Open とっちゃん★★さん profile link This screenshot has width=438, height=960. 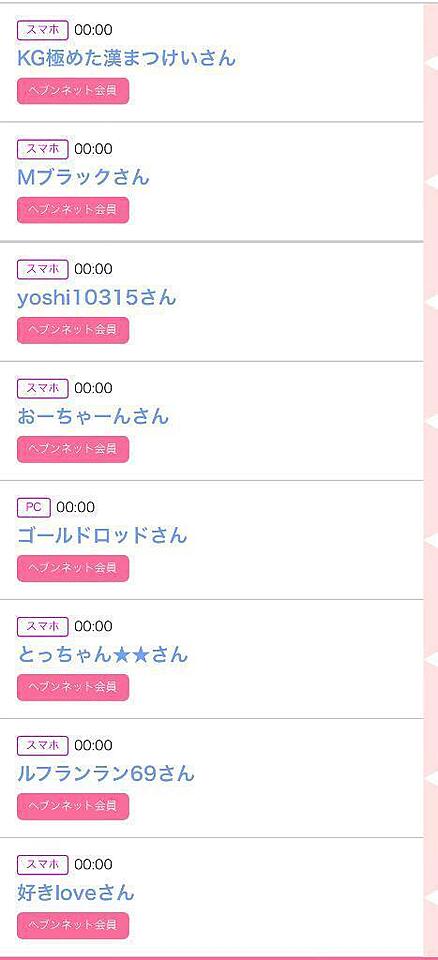(102, 654)
